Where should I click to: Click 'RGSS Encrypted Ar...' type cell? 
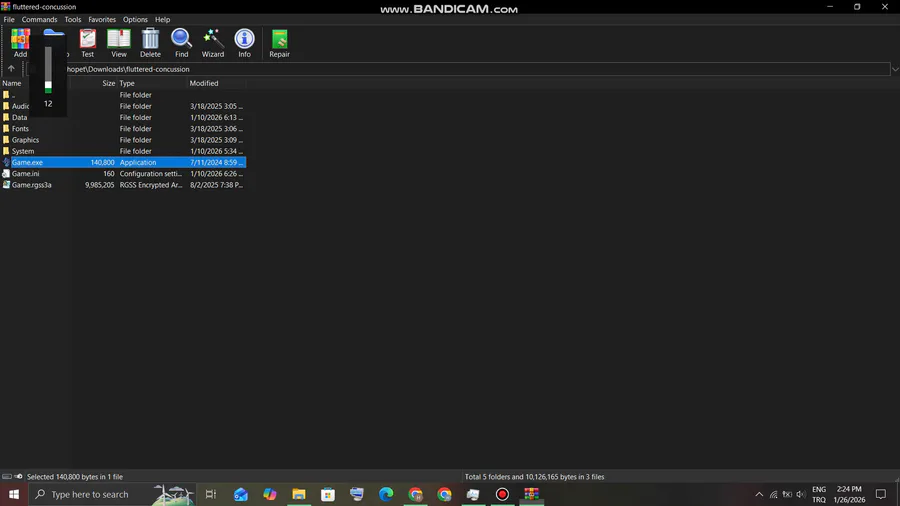click(x=151, y=185)
